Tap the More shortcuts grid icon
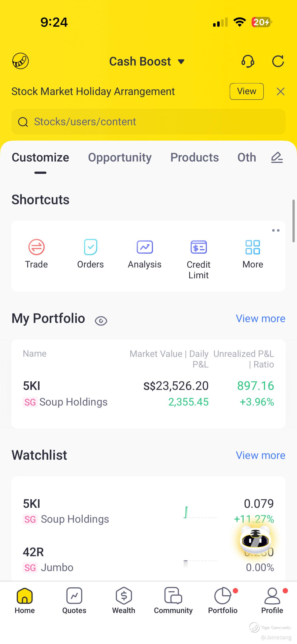 point(253,253)
